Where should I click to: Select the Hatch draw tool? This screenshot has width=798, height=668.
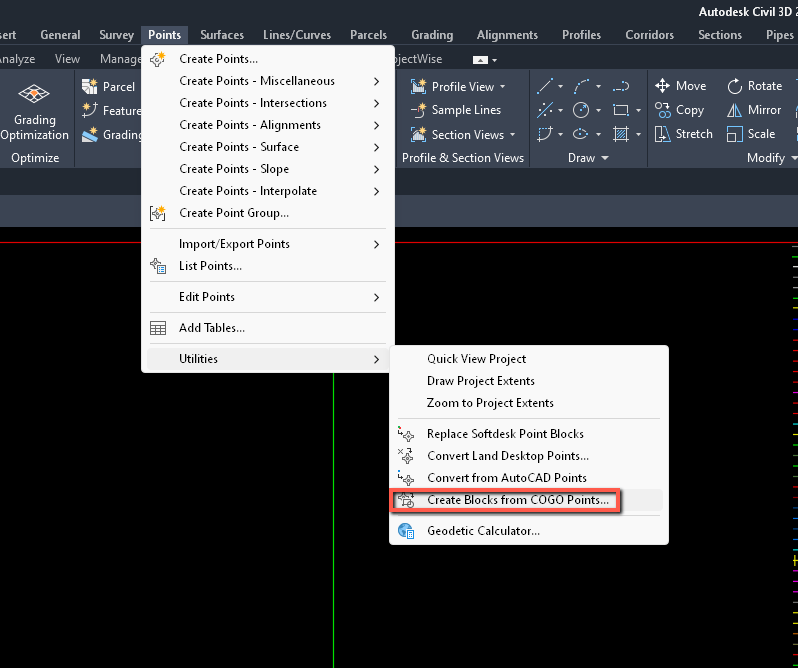(621, 134)
